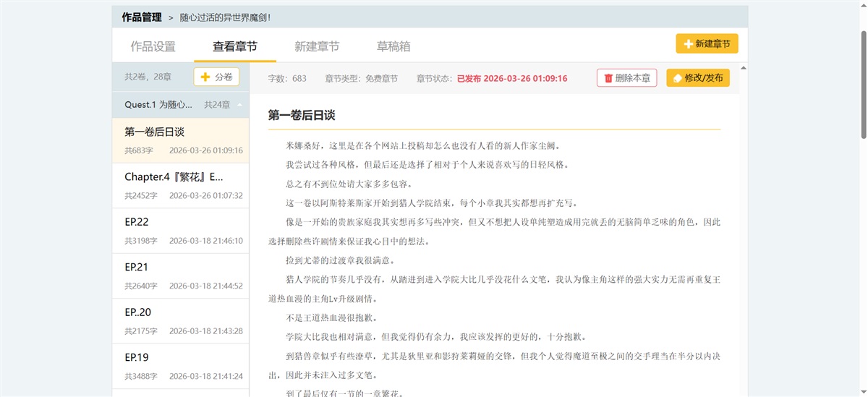Open chapter EP.19 in the list

click(181, 365)
